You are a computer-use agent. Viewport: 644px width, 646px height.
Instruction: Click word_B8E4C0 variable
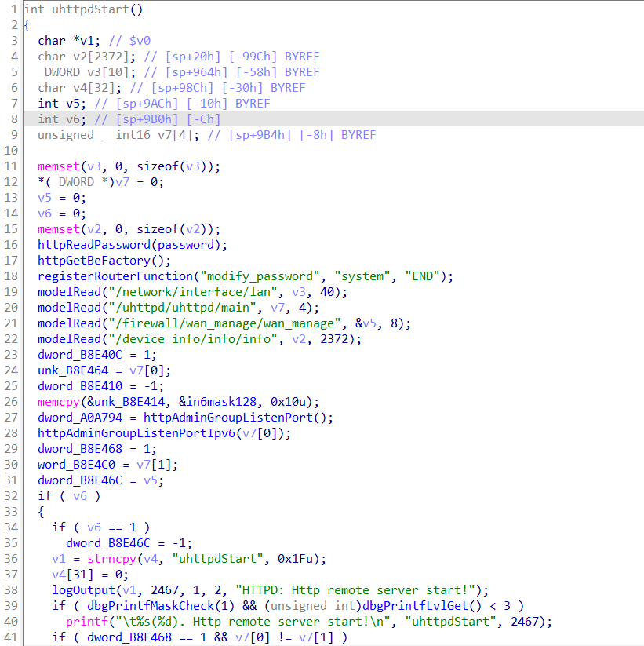pyautogui.click(x=76, y=465)
